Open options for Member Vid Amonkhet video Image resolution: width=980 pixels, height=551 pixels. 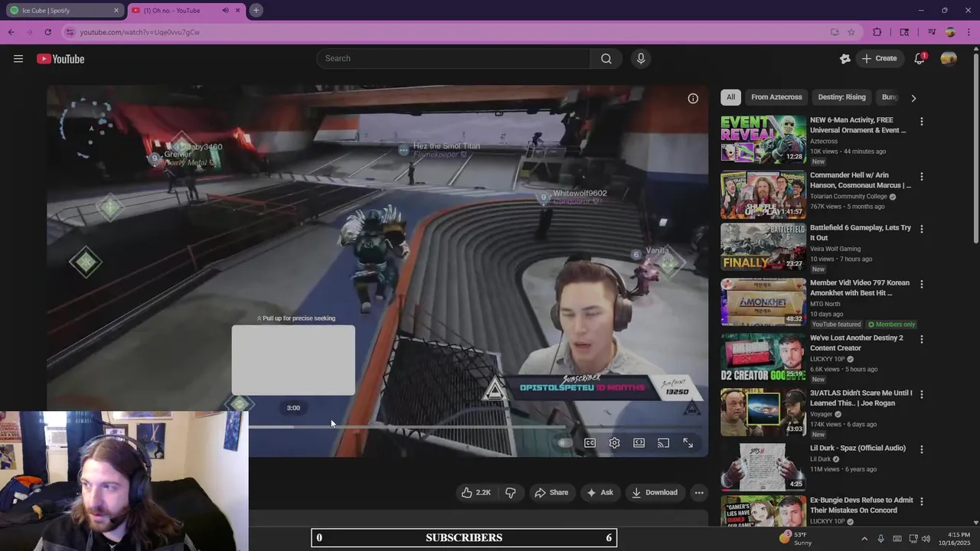921,284
